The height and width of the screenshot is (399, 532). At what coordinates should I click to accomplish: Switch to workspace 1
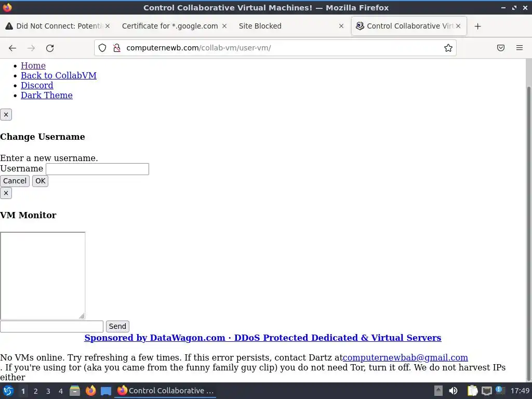(23, 391)
